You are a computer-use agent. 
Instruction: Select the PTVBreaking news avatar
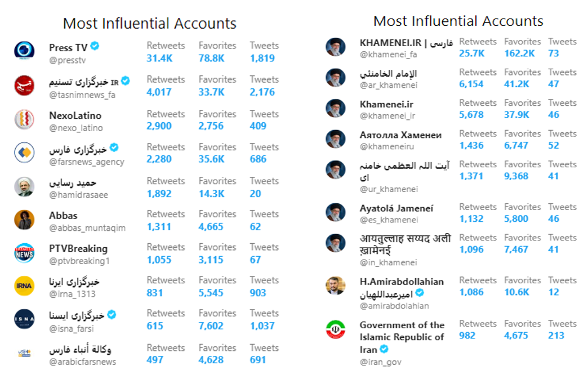pyautogui.click(x=24, y=253)
